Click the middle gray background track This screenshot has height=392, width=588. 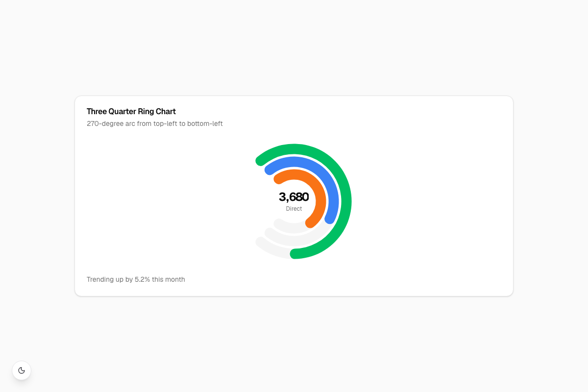(294, 241)
